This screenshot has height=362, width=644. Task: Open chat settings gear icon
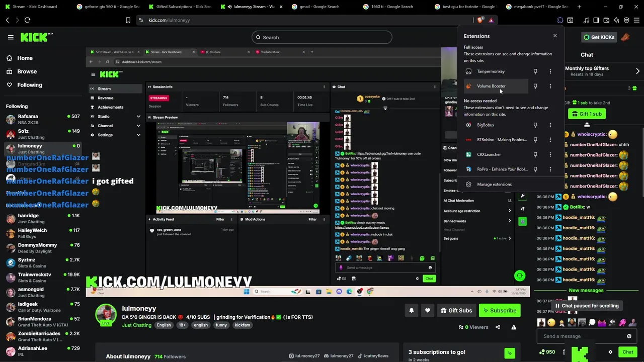[610, 352]
